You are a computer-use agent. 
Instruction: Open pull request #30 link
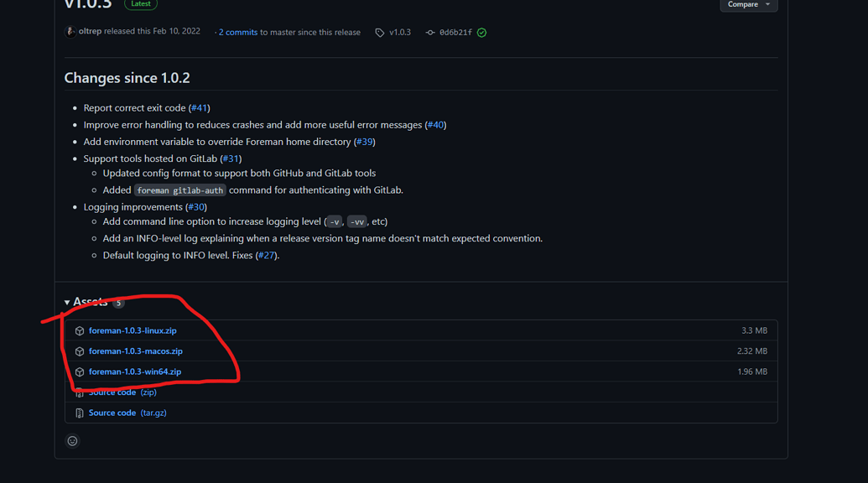click(x=196, y=207)
